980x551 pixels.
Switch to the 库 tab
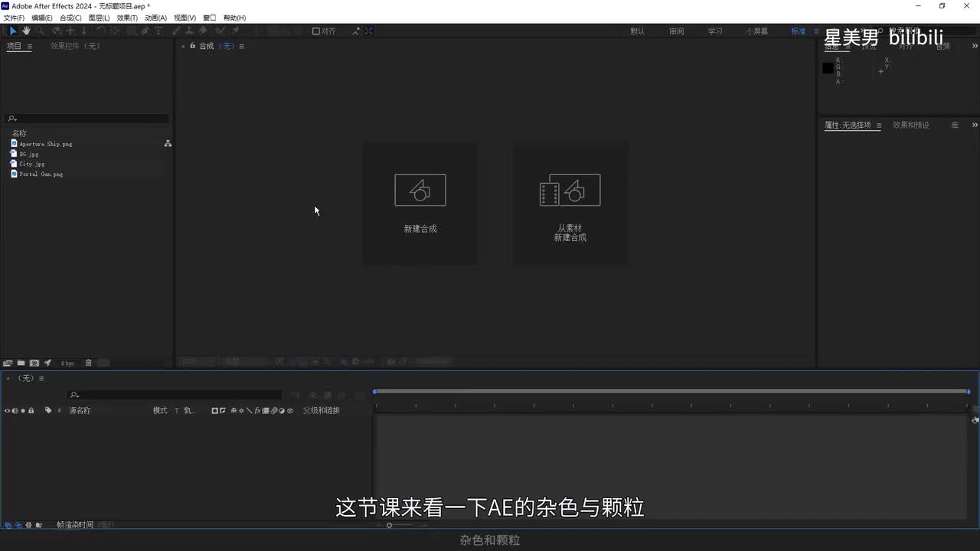pos(955,125)
